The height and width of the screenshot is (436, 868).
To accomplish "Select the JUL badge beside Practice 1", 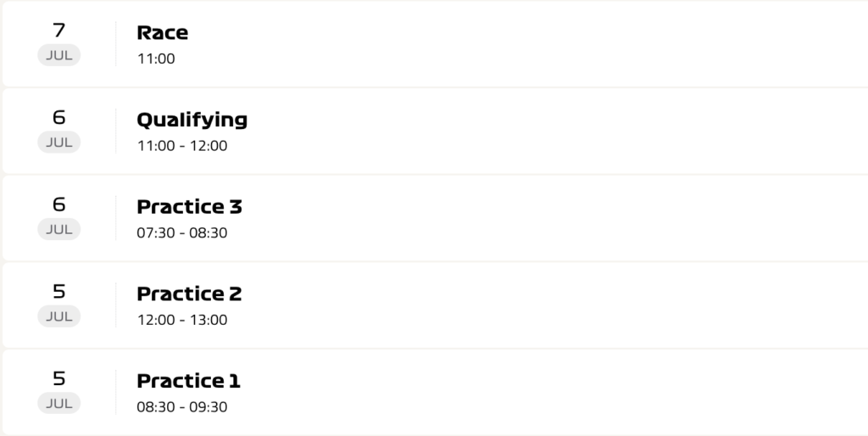I will tap(58, 403).
